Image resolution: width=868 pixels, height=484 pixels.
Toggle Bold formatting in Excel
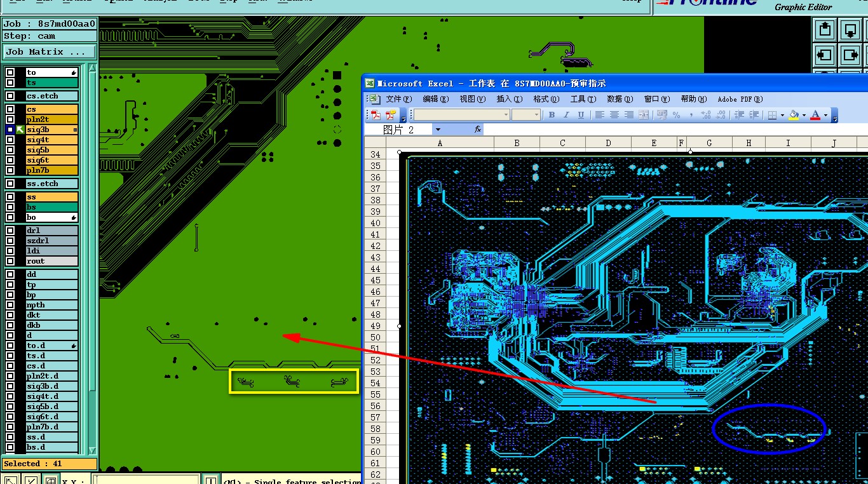[552, 115]
